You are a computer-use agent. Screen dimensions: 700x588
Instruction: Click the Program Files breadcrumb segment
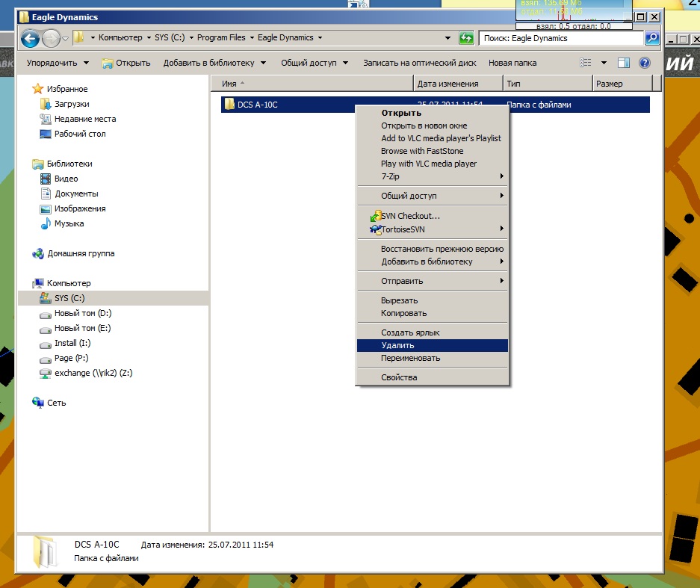pos(221,37)
